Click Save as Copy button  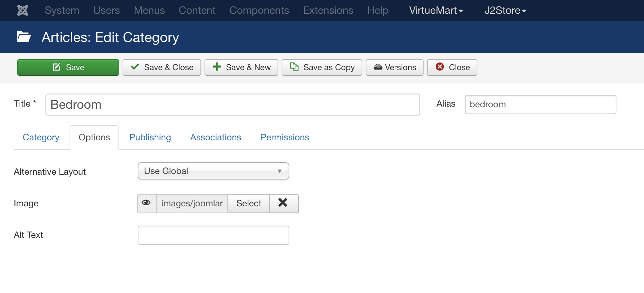click(322, 67)
